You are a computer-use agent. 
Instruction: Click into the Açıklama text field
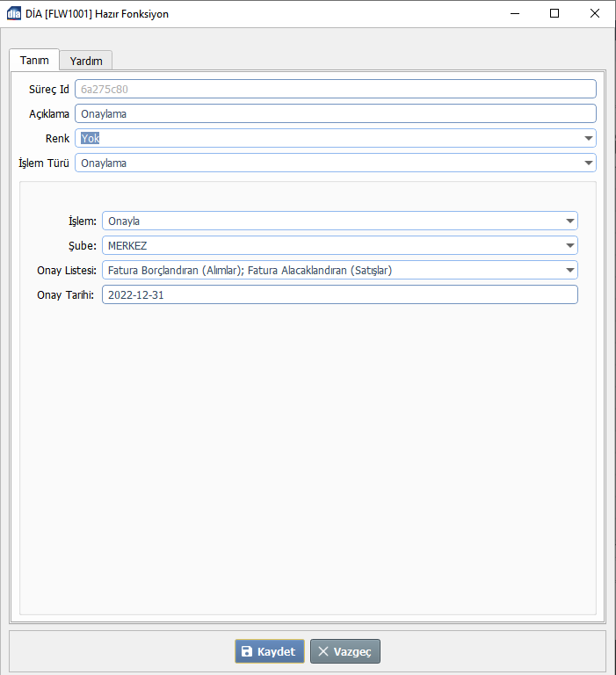(334, 113)
